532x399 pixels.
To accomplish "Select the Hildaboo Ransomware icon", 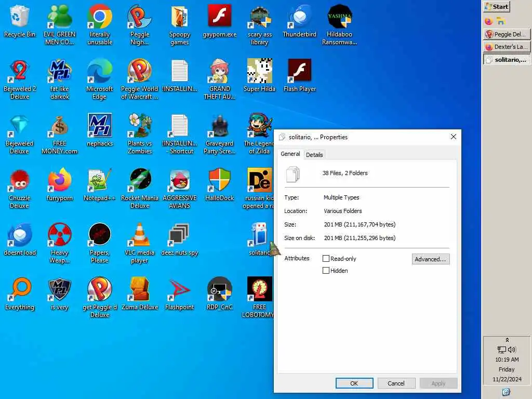I will coord(339,25).
